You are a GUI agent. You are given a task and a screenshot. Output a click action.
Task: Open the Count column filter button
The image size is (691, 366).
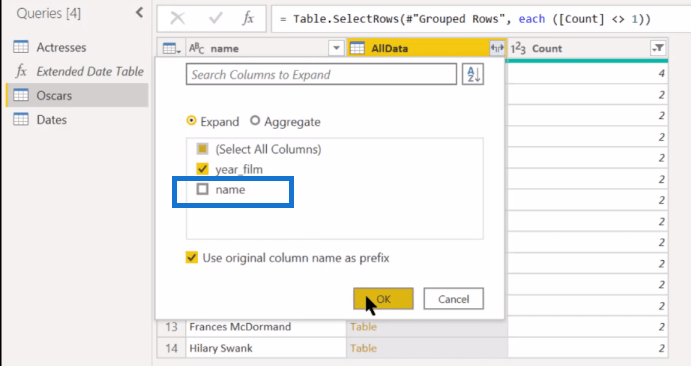point(658,48)
